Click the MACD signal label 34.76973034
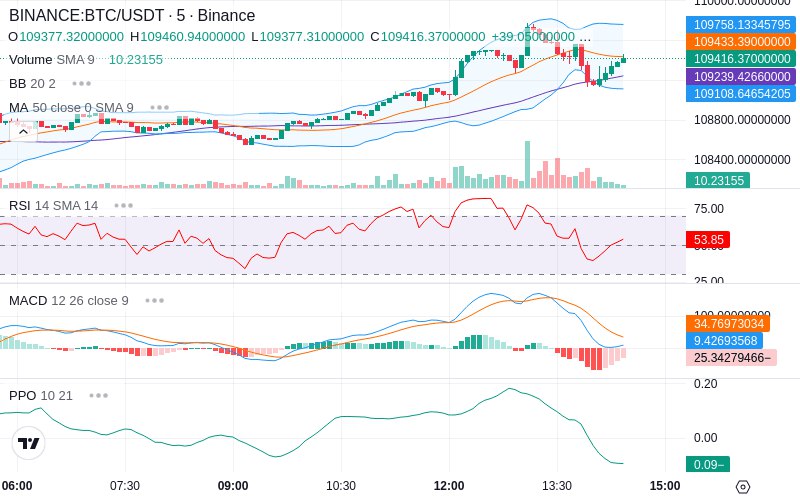Viewport: 800px width, 500px height. (728, 323)
